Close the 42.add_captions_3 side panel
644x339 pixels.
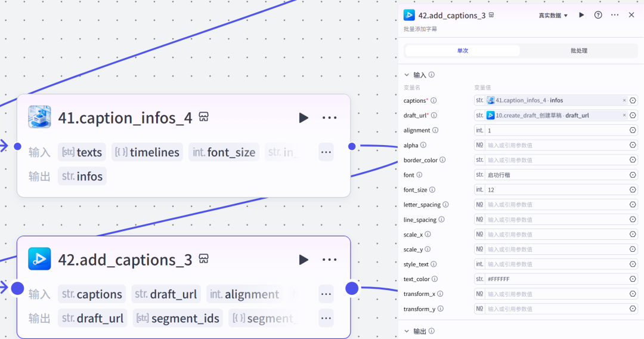631,15
